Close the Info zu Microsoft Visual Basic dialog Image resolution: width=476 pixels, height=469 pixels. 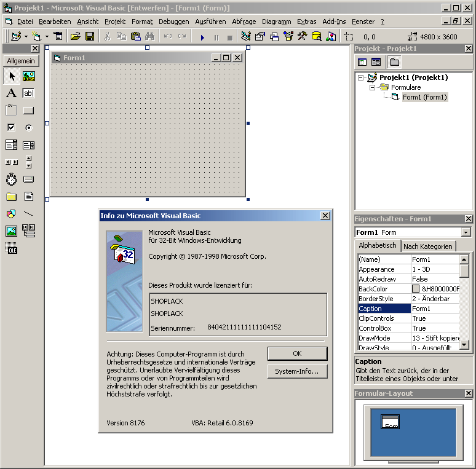coord(325,216)
